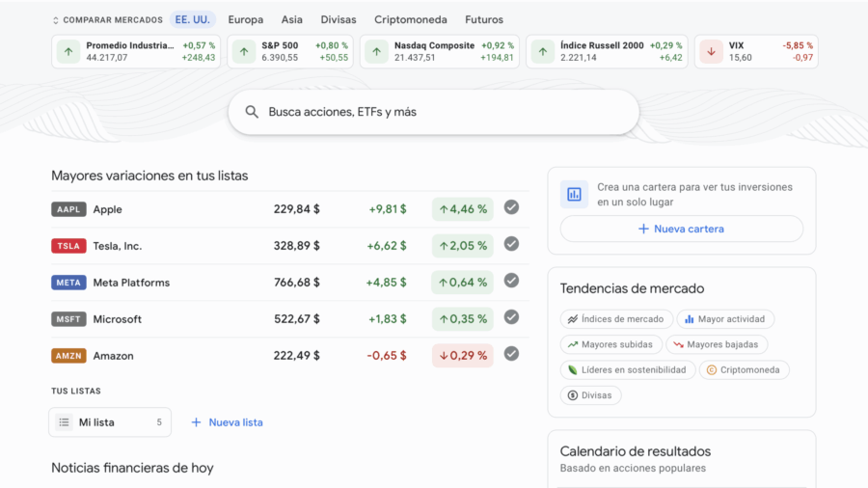Viewport: 868px width, 488px height.
Task: Open the Divisas trend chip
Action: click(590, 395)
